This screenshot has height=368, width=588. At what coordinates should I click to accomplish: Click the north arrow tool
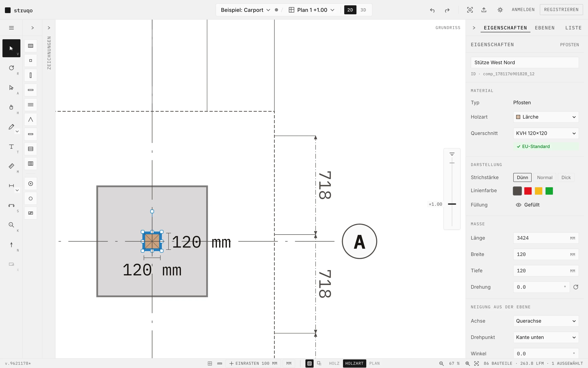tap(11, 245)
